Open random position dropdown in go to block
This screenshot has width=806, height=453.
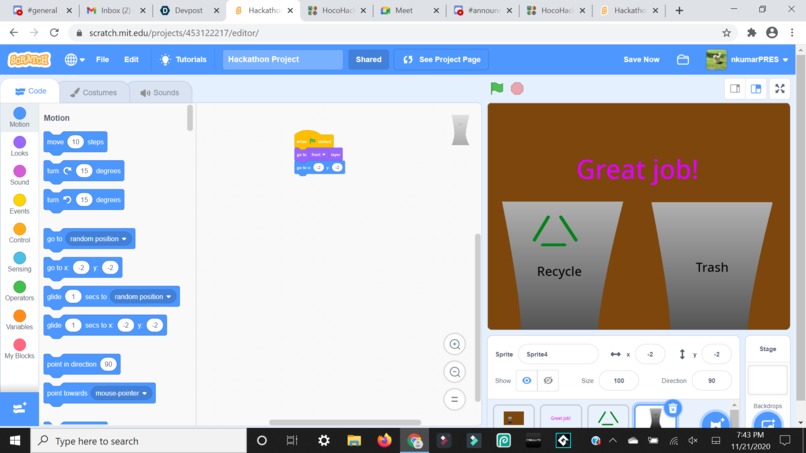point(98,239)
